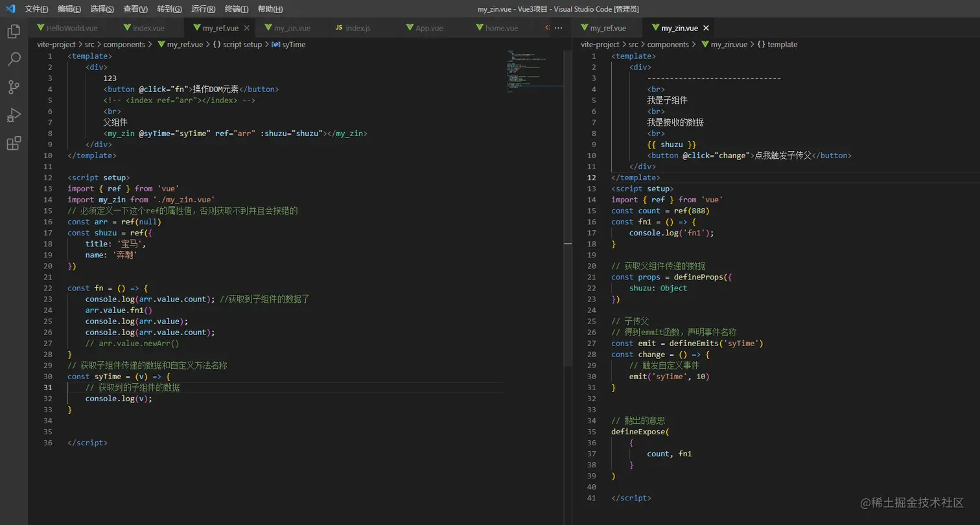Click vite-project in right breadcrumb
Screen dimensions: 980x525
pyautogui.click(x=600, y=45)
